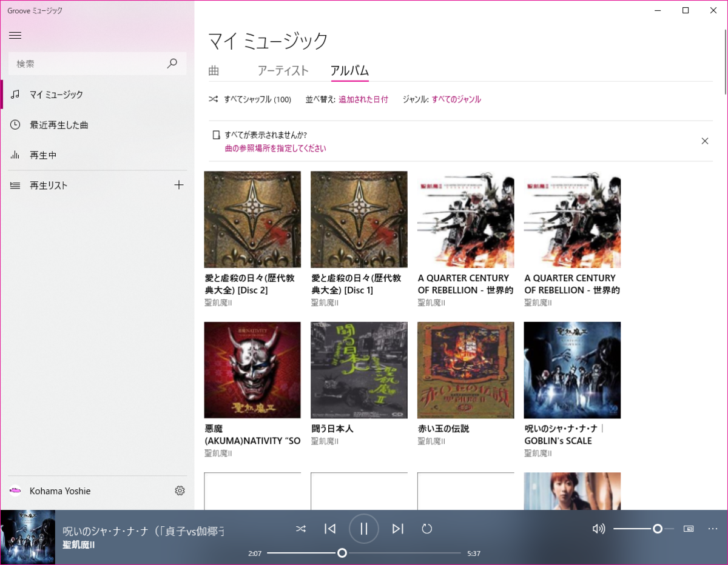Focus the 検索 search box
The height and width of the screenshot is (565, 728).
click(98, 64)
